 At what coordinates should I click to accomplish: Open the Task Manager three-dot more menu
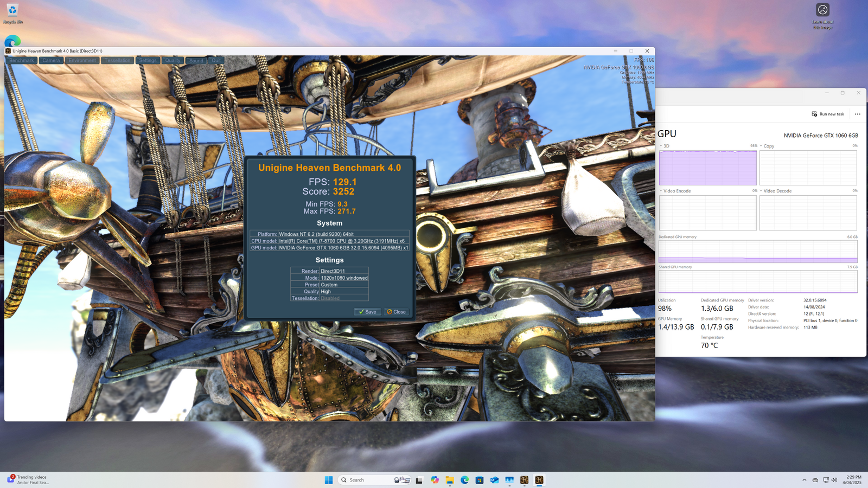pyautogui.click(x=857, y=114)
